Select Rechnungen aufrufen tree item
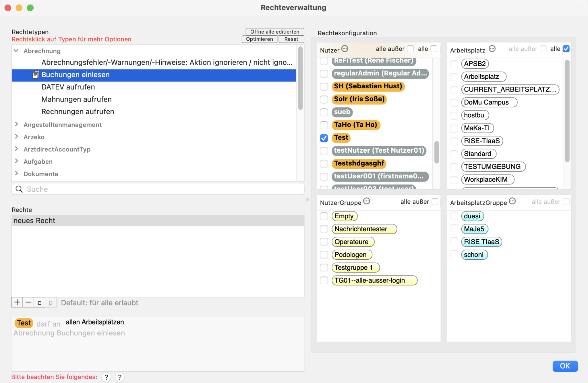The width and height of the screenshot is (588, 383). tap(154, 112)
